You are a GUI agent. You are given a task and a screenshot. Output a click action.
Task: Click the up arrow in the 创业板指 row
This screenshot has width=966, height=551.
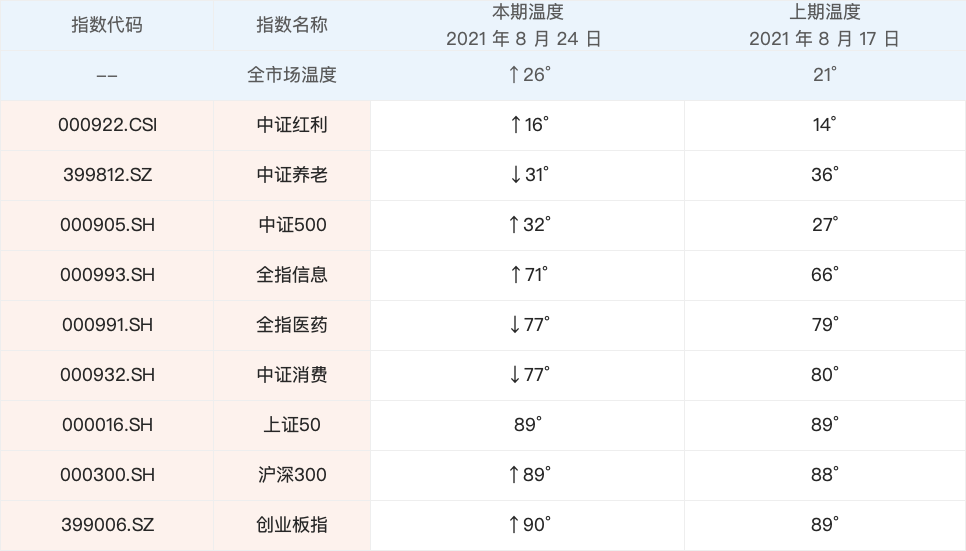point(515,525)
